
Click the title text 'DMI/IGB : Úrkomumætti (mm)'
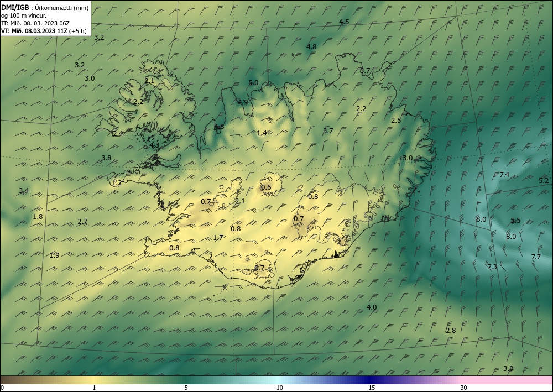[45, 8]
